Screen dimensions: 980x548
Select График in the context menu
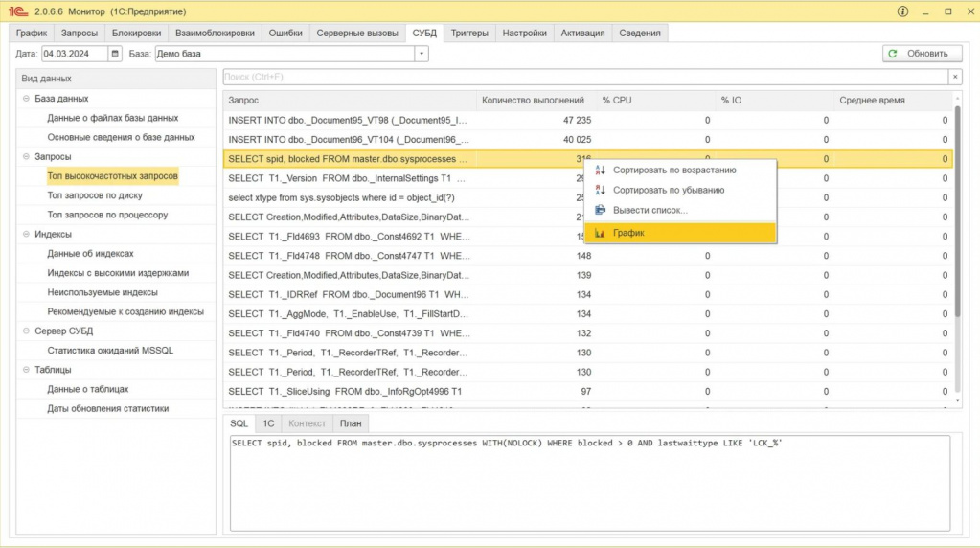click(x=680, y=233)
